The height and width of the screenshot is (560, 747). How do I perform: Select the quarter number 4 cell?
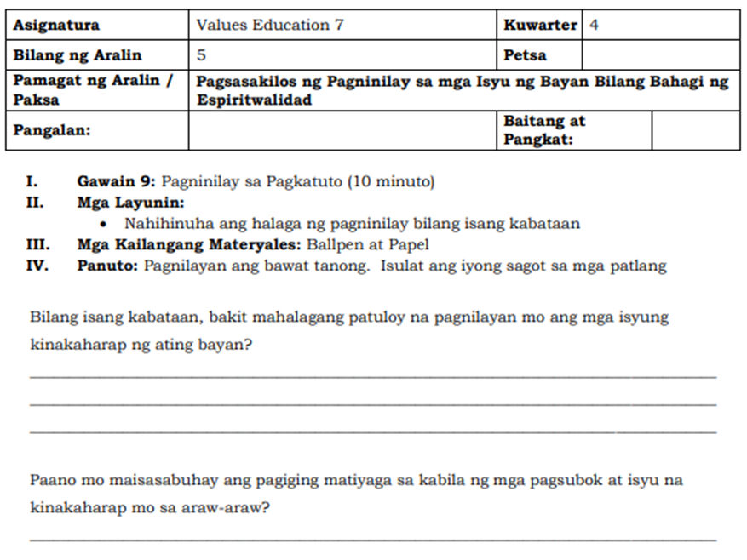pyautogui.click(x=647, y=25)
